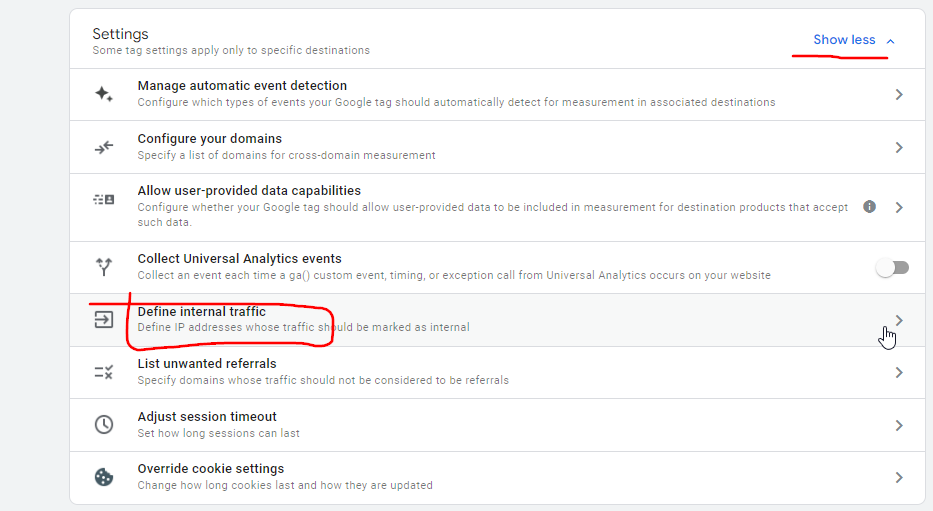This screenshot has height=511, width=933.
Task: Open the Define internal traffic setting
Action: pos(202,312)
